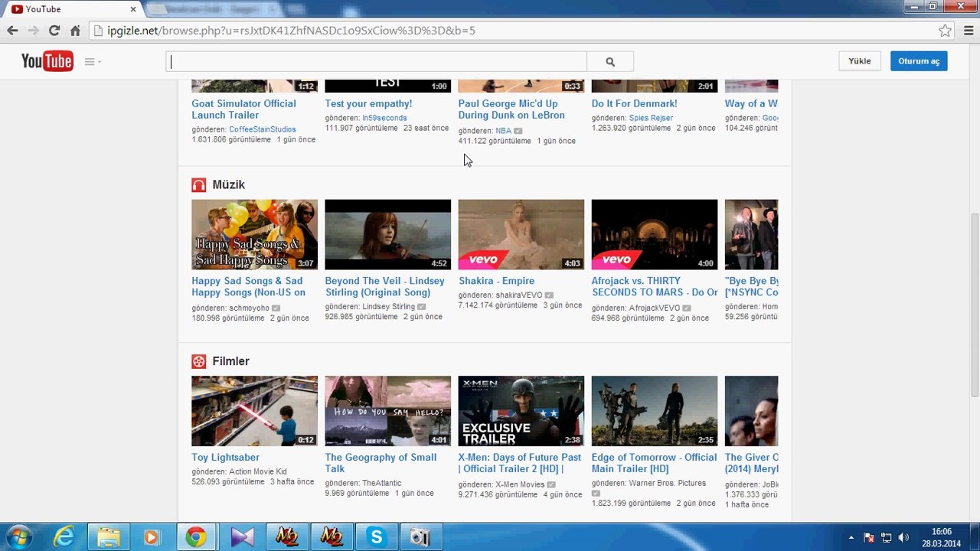Open Afrojack vs. THIRTY SECONDS TO MARS title

[655, 287]
